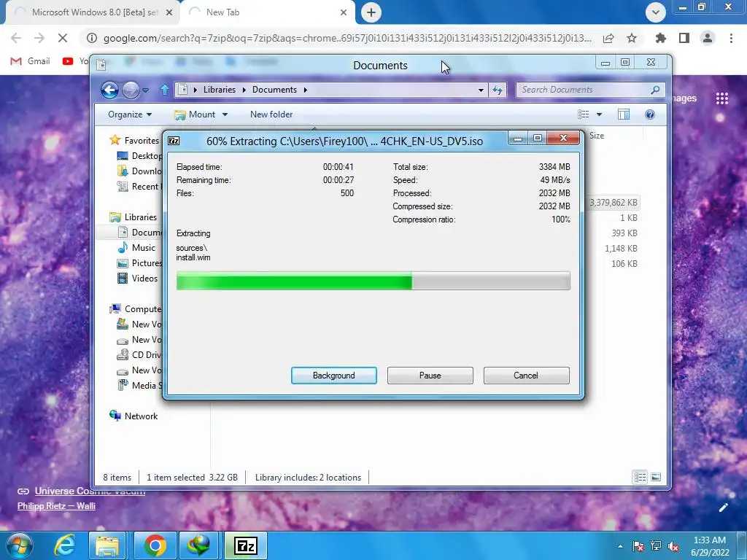
Task: Open Gmail bookmark
Action: (x=30, y=61)
